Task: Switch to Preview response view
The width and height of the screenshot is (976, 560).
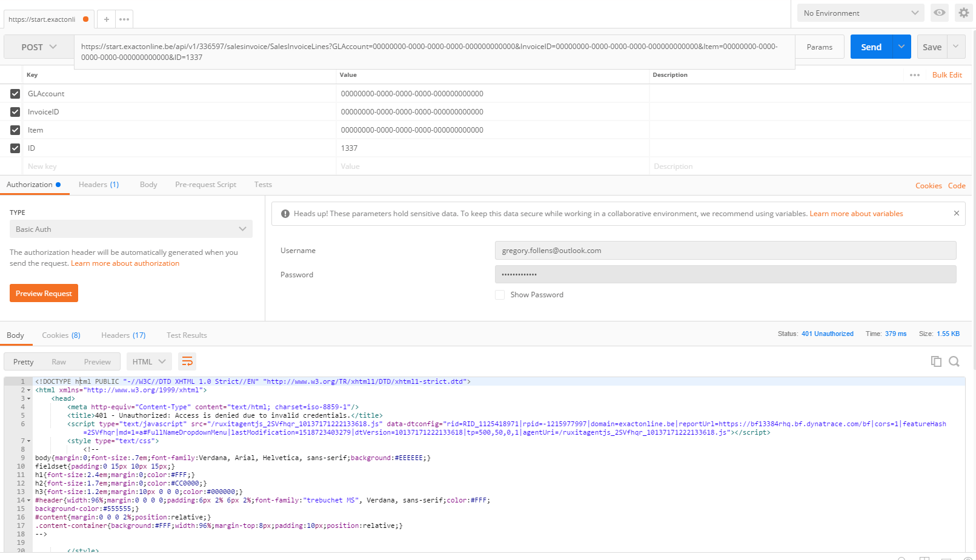Action: pos(98,361)
